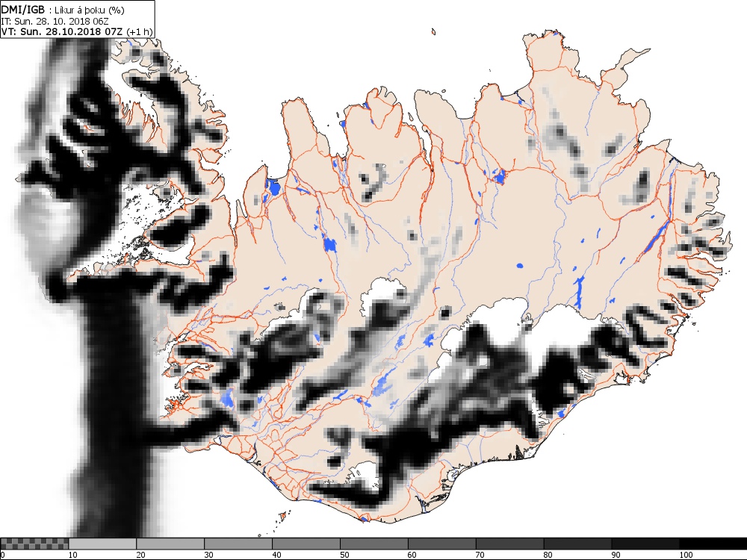Click the legend swatch between 50 and 60
This screenshot has height=560, width=747.
tap(374, 544)
